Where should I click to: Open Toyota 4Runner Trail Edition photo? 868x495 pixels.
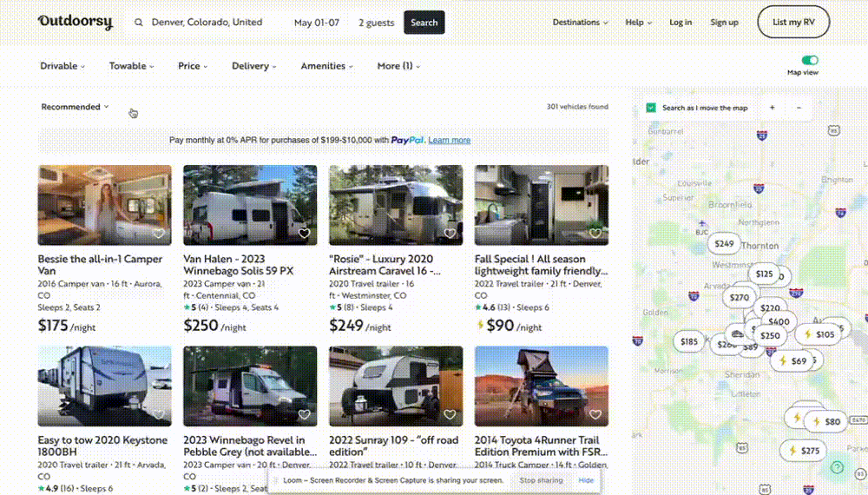[542, 386]
